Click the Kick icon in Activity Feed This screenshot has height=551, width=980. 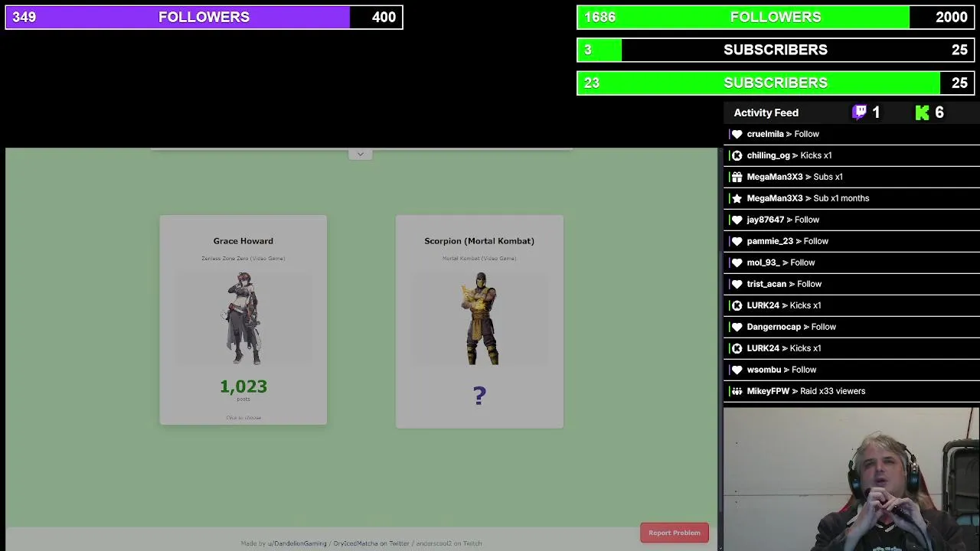pyautogui.click(x=922, y=112)
